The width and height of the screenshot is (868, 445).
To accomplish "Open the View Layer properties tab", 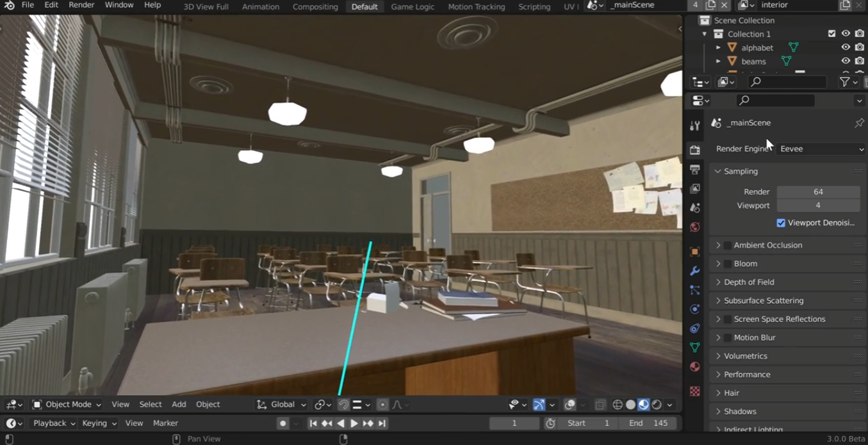I will (x=694, y=188).
